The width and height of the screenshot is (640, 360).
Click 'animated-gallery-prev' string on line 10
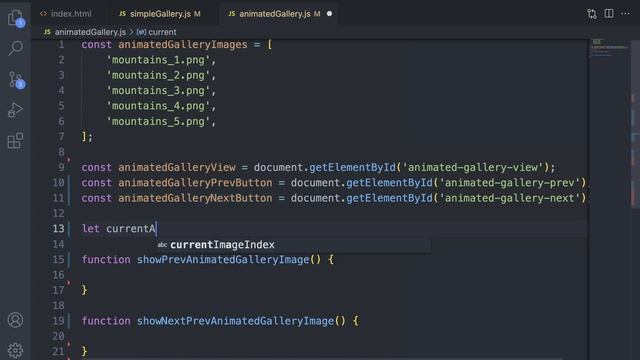coord(510,183)
